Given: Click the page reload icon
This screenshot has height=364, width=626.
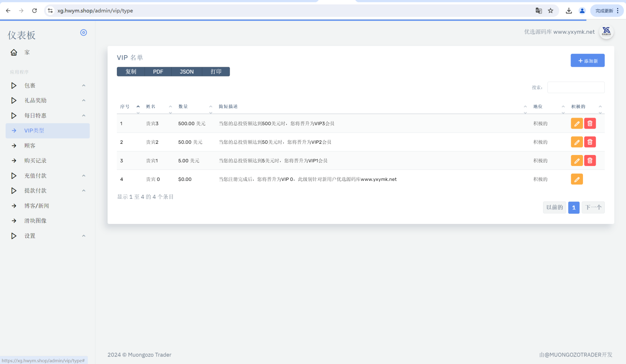Looking at the screenshot, I should (x=34, y=10).
